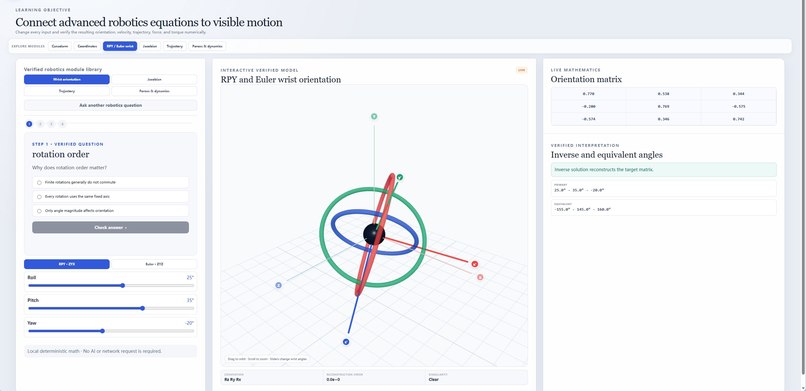This screenshot has width=806, height=391.
Task: Click matrix cell 0.530
Action: pyautogui.click(x=664, y=94)
